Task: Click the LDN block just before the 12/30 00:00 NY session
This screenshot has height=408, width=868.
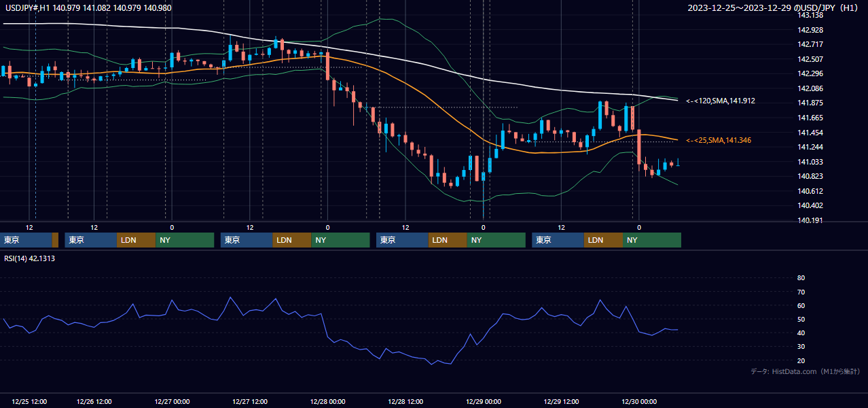Action: (603, 240)
